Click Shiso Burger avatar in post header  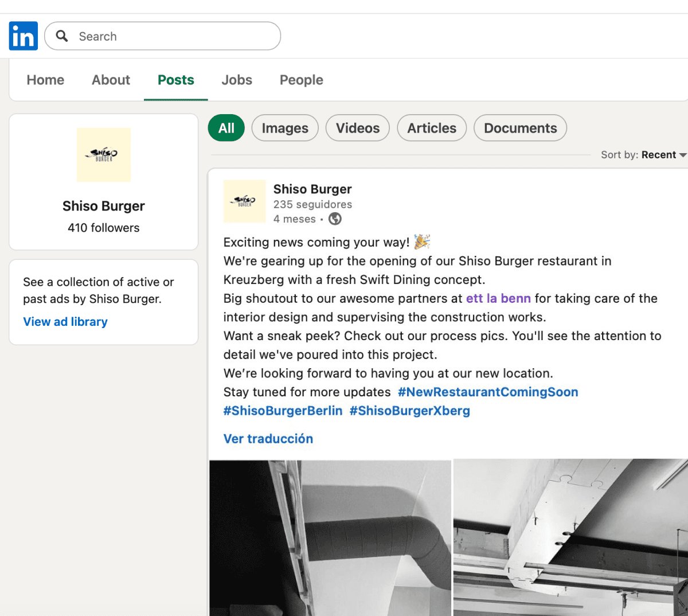[x=245, y=201]
